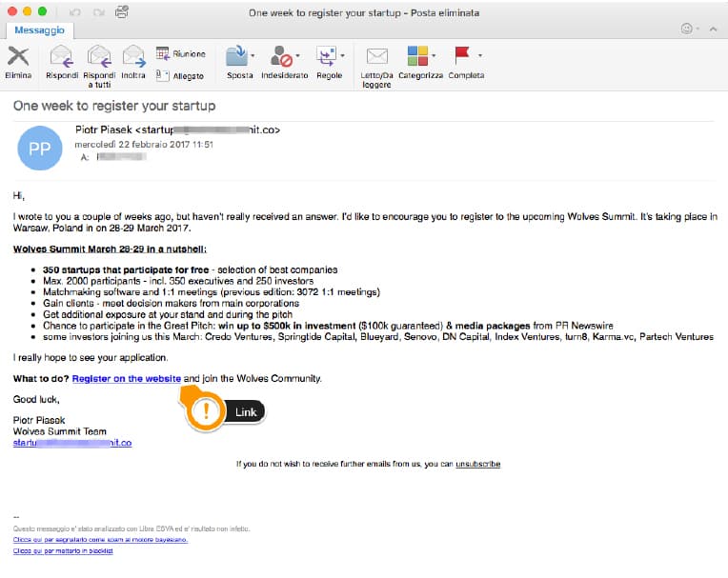Viewport: 728px width, 578px height.
Task: Click the Riunione meeting button
Action: pyautogui.click(x=181, y=54)
